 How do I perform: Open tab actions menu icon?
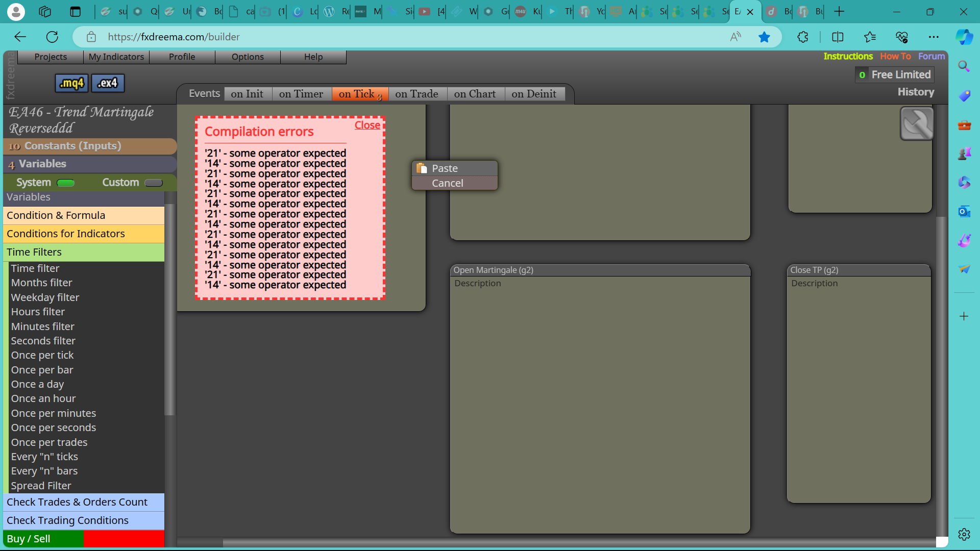coord(75,11)
